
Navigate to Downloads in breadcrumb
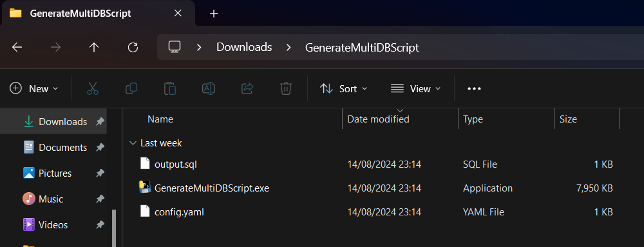point(244,47)
